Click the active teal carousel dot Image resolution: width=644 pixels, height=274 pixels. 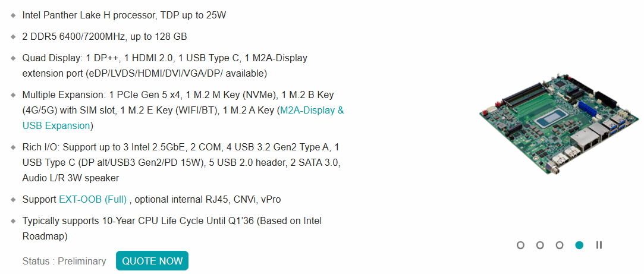click(579, 245)
